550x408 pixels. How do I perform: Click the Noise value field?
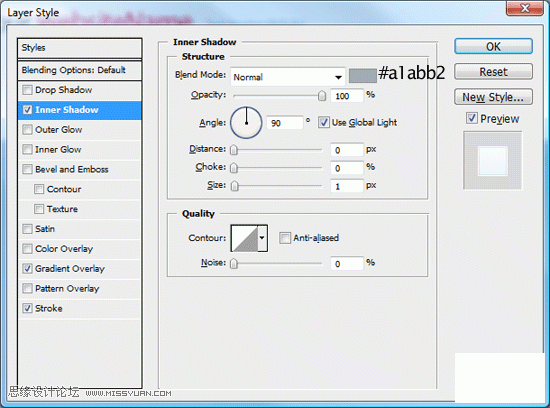(x=347, y=263)
